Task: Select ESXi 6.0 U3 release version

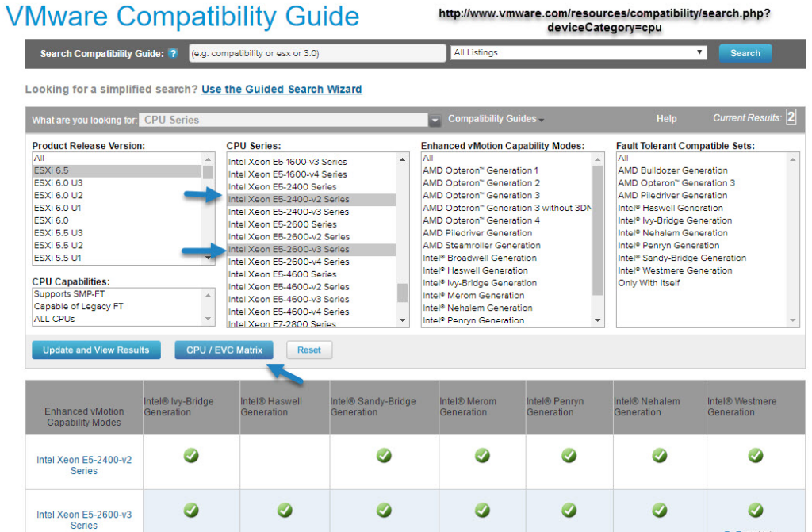Action: pyautogui.click(x=117, y=183)
